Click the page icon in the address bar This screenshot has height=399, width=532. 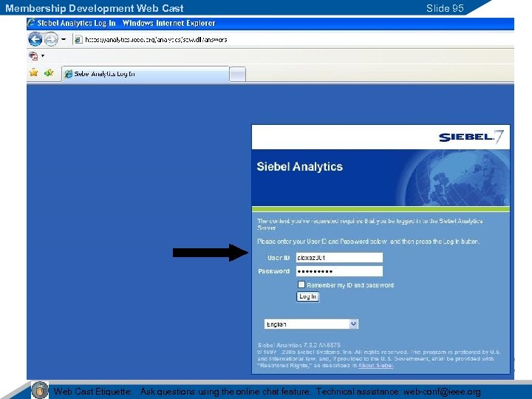pos(78,40)
